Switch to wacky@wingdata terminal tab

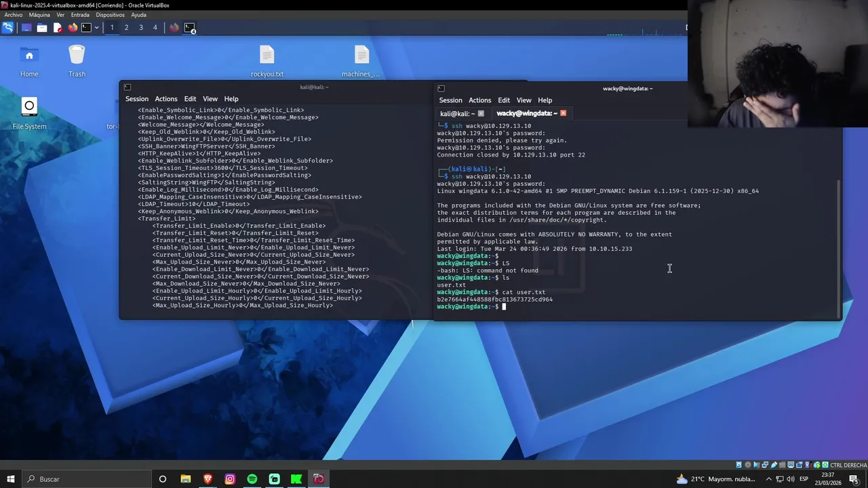(x=527, y=114)
